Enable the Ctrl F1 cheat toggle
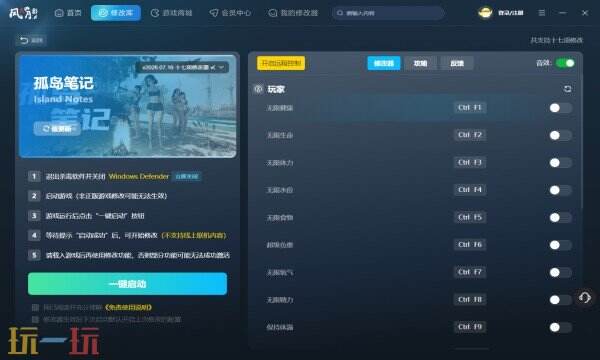600x360 pixels. [x=560, y=108]
